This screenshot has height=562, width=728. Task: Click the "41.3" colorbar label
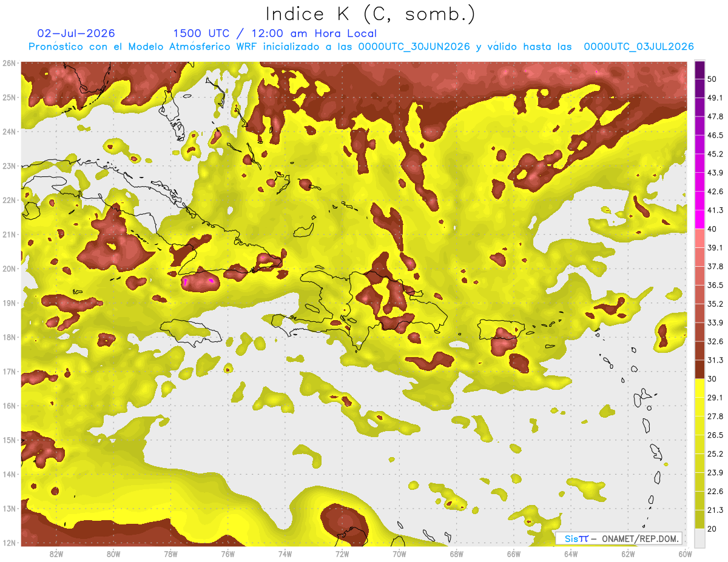tap(715, 210)
